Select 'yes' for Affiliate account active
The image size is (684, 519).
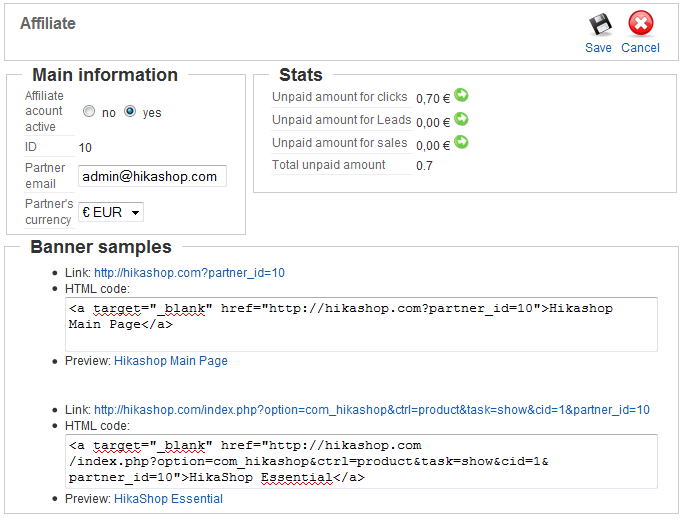130,112
